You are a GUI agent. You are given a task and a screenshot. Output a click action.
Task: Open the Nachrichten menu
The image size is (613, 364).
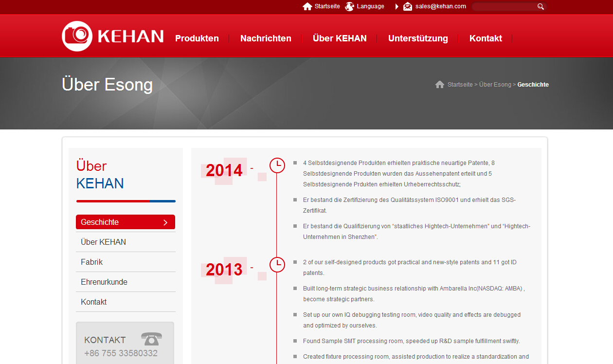point(266,38)
